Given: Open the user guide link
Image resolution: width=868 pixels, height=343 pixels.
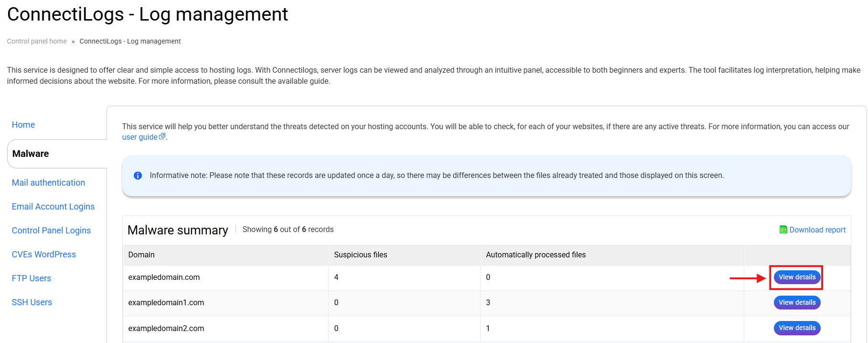Looking at the screenshot, I should click(139, 137).
